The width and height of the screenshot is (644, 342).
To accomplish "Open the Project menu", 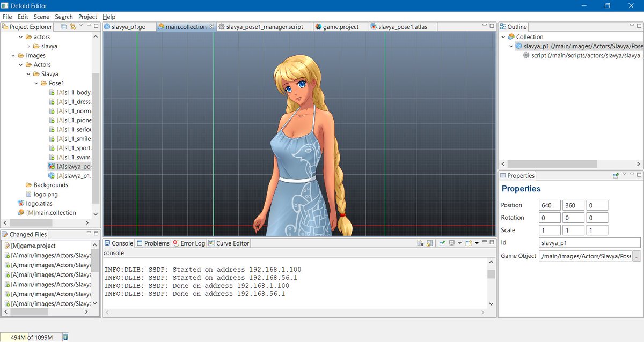I will [87, 17].
